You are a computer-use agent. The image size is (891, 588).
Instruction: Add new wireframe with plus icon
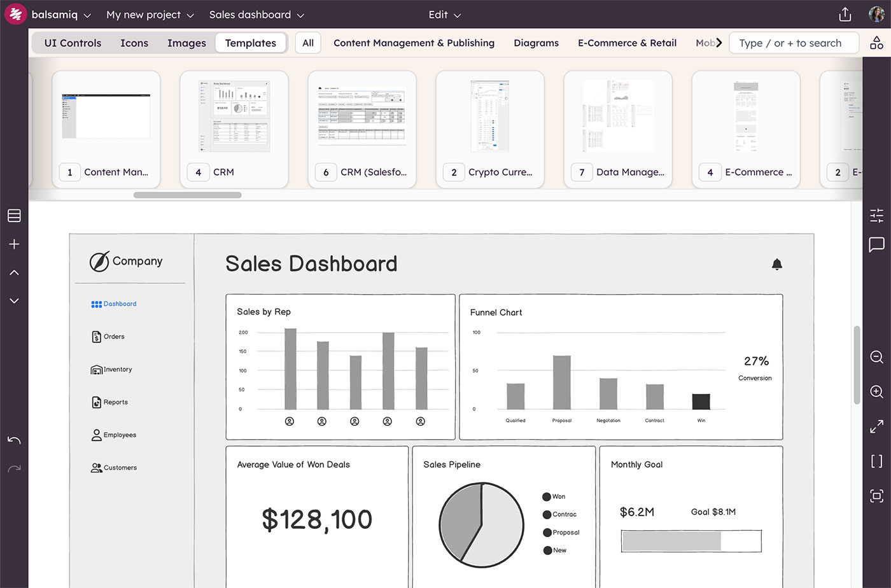click(x=14, y=244)
